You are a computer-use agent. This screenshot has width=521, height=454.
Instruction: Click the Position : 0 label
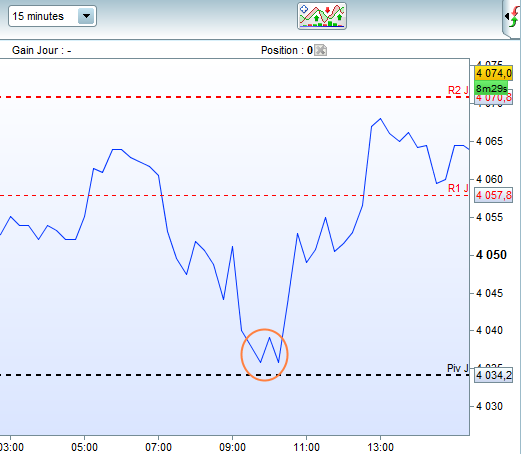(x=287, y=50)
